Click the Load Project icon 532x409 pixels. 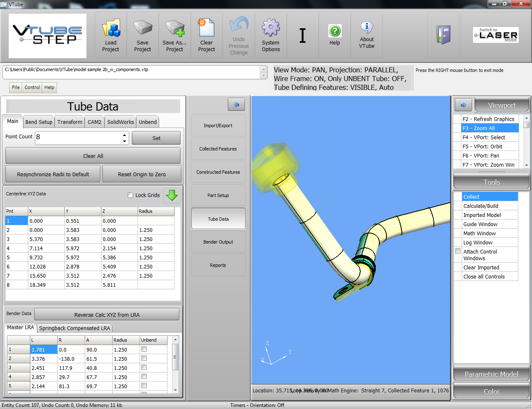point(111,35)
